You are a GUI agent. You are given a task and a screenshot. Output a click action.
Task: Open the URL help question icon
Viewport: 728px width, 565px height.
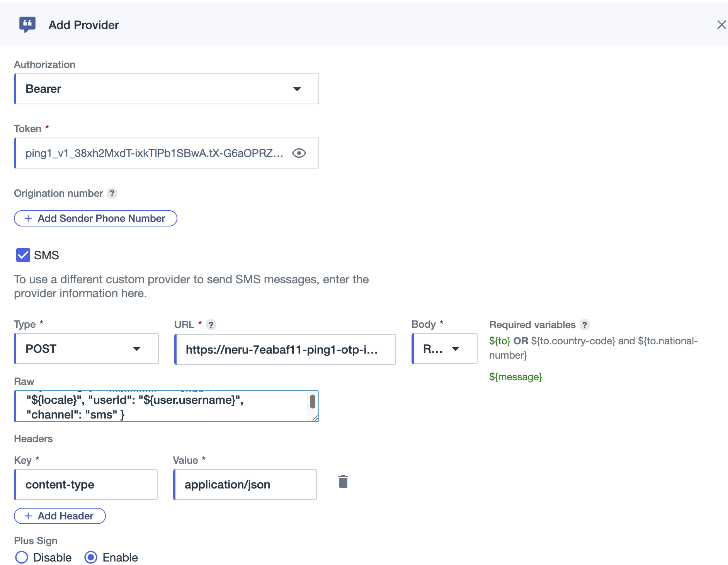[211, 325]
